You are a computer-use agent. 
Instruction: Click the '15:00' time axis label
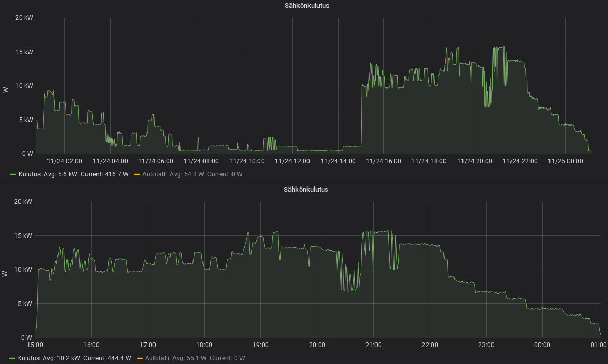[35, 345]
